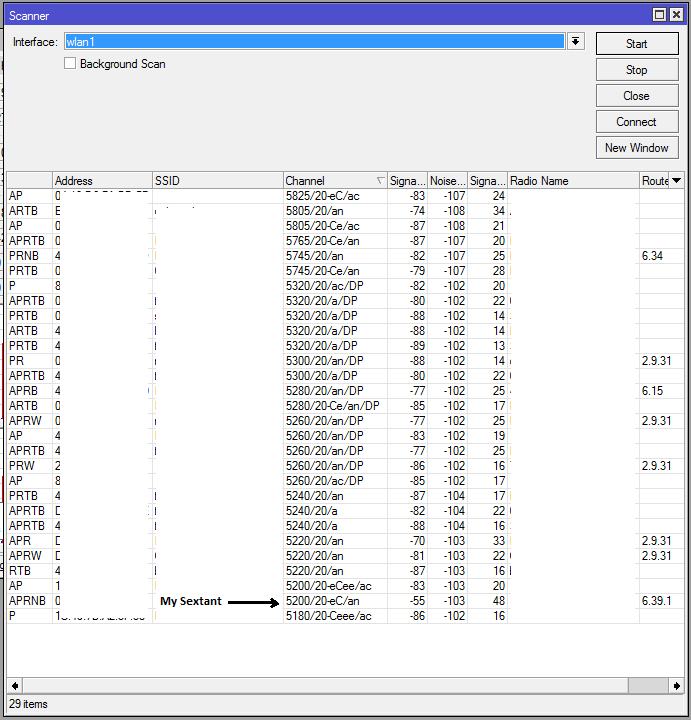
Task: Click the APRNB flags cell
Action: tap(29, 601)
